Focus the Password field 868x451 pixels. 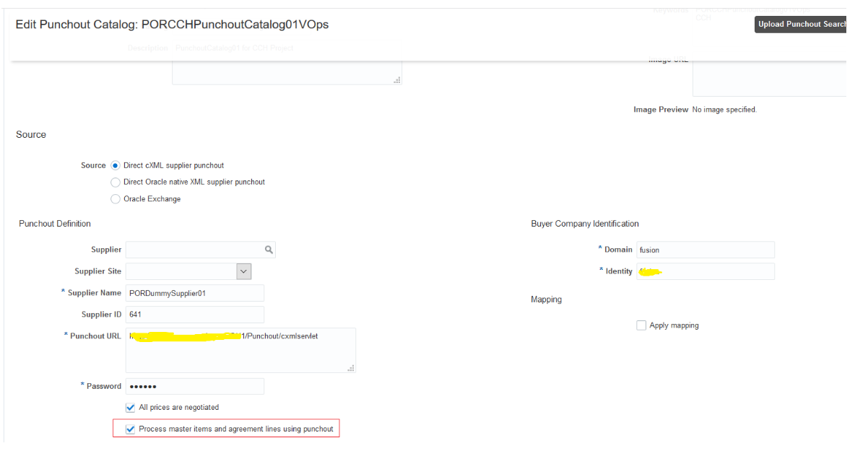194,386
